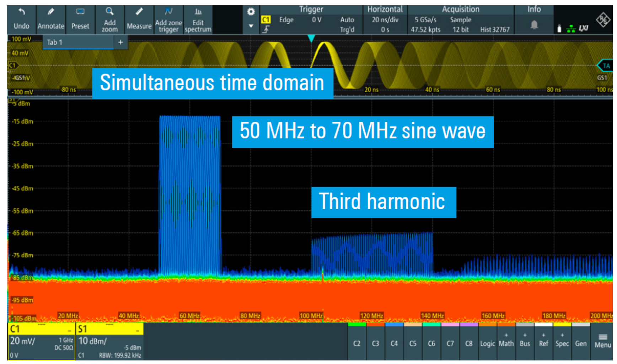This screenshot has width=617, height=364.
Task: Minimize the C1 channel box
Action: [x=70, y=331]
